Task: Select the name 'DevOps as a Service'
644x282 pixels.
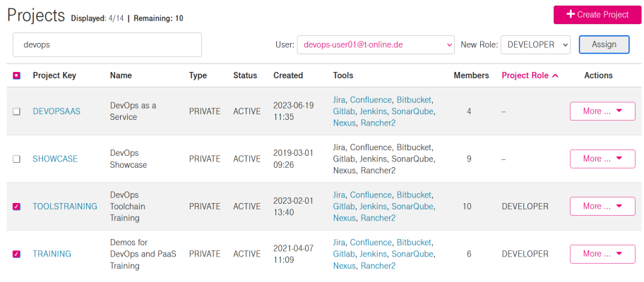Action: pyautogui.click(x=133, y=111)
